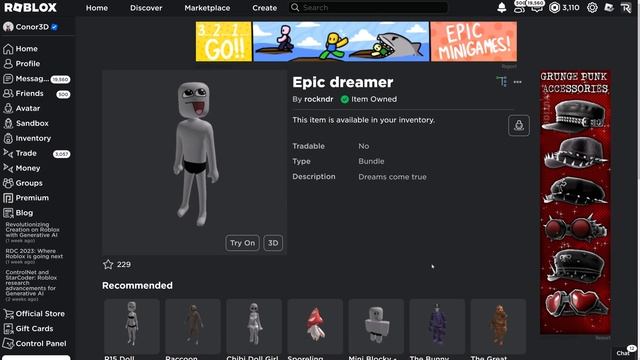
Task: Switch preview to 3D
Action: point(273,243)
